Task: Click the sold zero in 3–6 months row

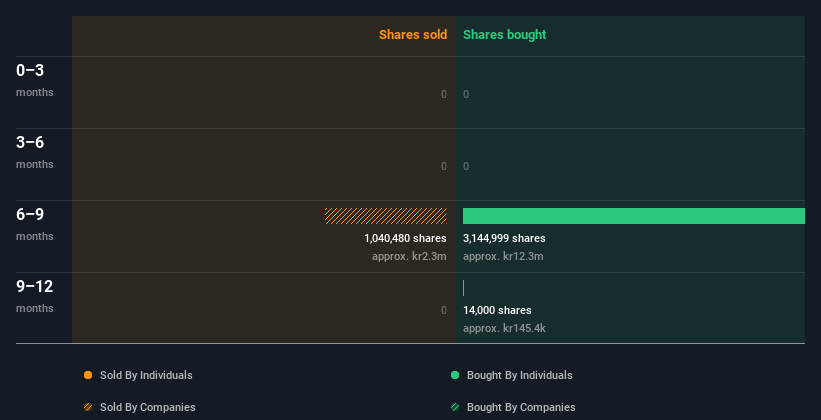Action: 444,166
